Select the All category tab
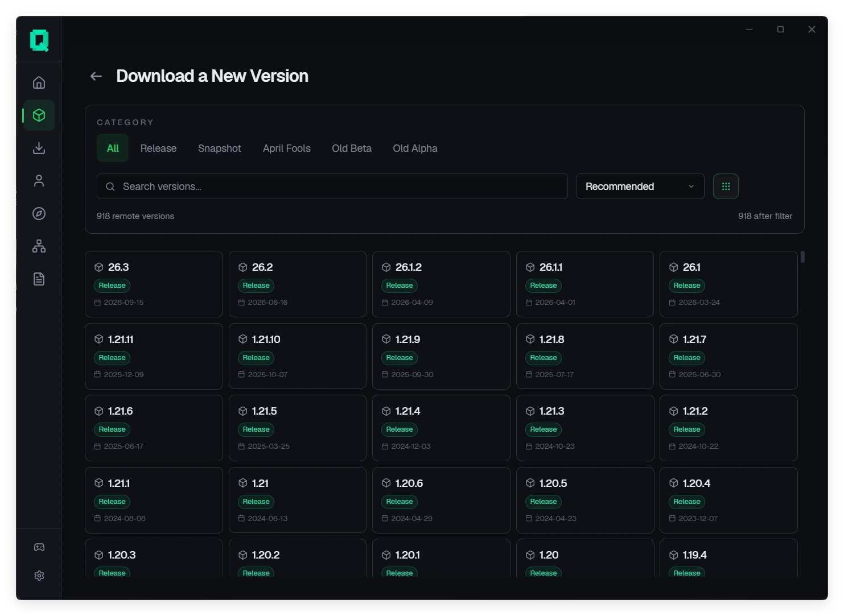The width and height of the screenshot is (844, 616). [113, 148]
